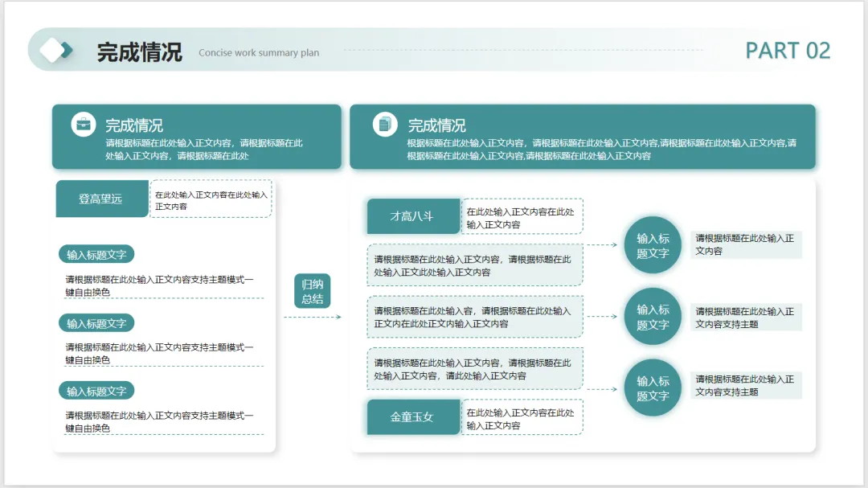Click the text box ending 输入正文内容 by top circle
The width and height of the screenshot is (868, 488).
coord(746,244)
